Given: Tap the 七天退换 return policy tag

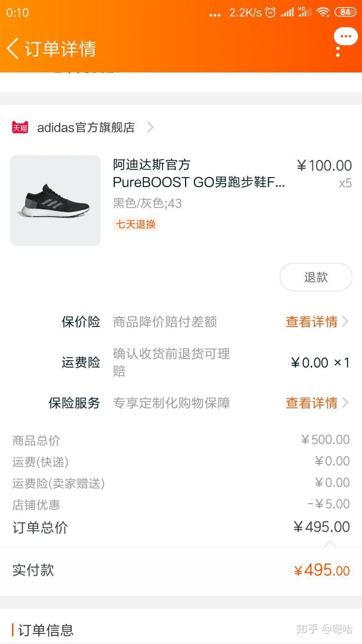Looking at the screenshot, I should click(x=136, y=224).
